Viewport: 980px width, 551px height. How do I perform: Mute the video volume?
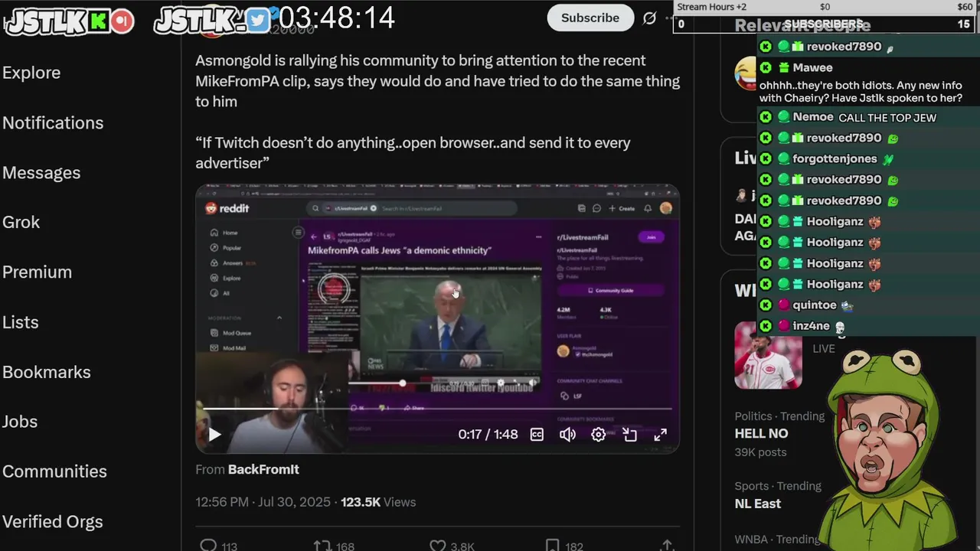tap(567, 435)
